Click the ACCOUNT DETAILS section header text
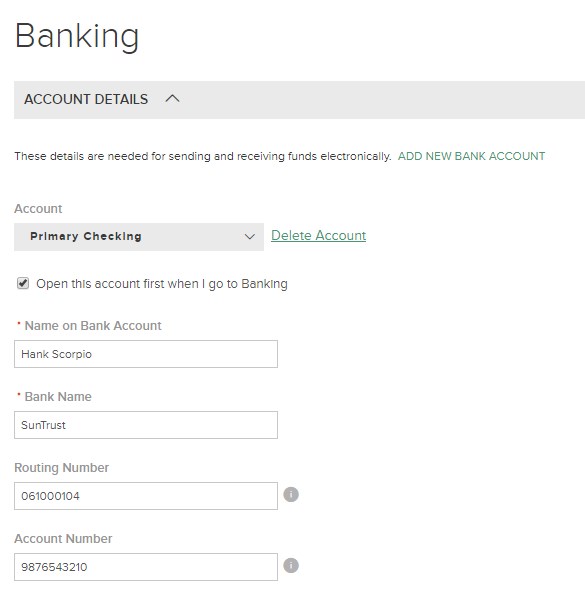This screenshot has height=599, width=585. [86, 99]
